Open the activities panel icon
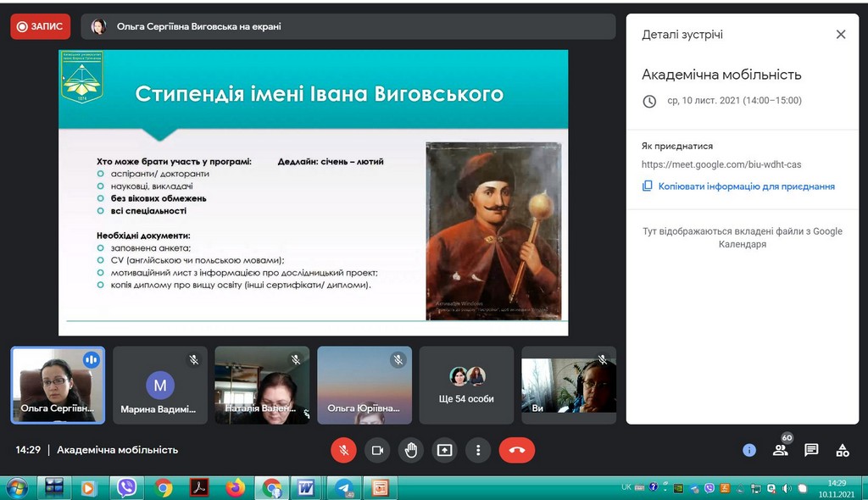The image size is (868, 500). click(x=843, y=450)
